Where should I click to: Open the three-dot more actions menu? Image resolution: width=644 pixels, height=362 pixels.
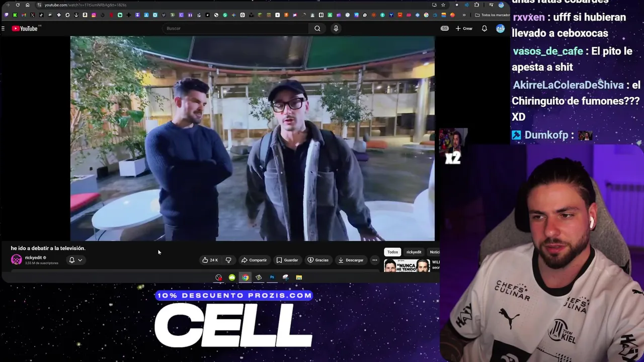click(x=375, y=260)
